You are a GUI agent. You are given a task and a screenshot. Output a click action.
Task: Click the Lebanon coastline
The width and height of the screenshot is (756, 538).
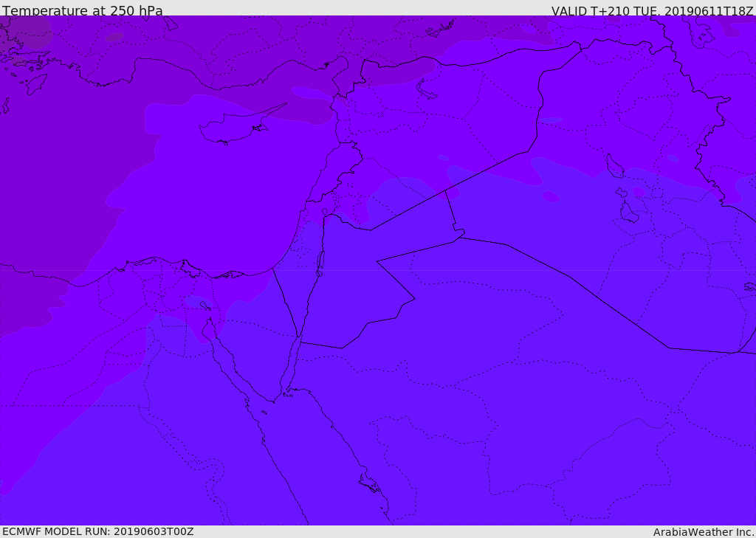316,184
